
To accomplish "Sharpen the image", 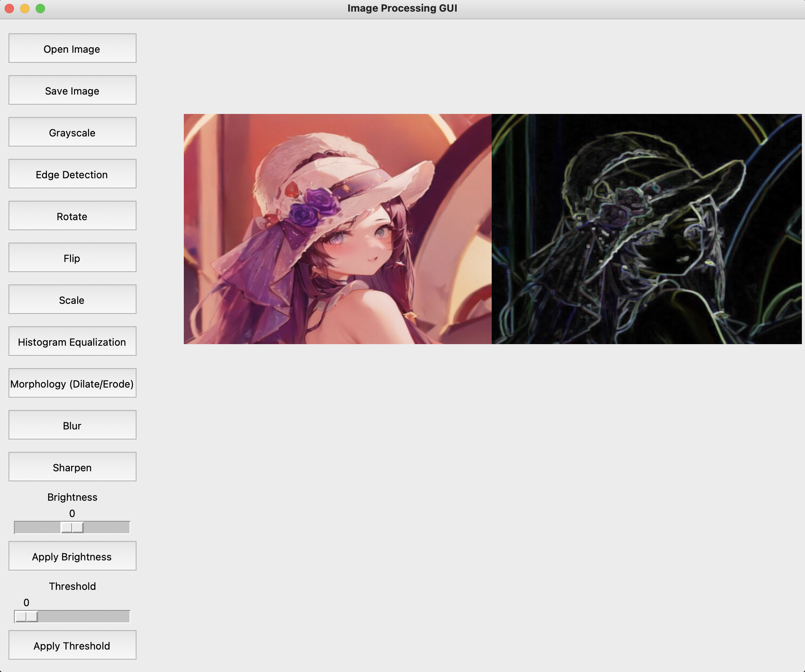I will tap(72, 467).
